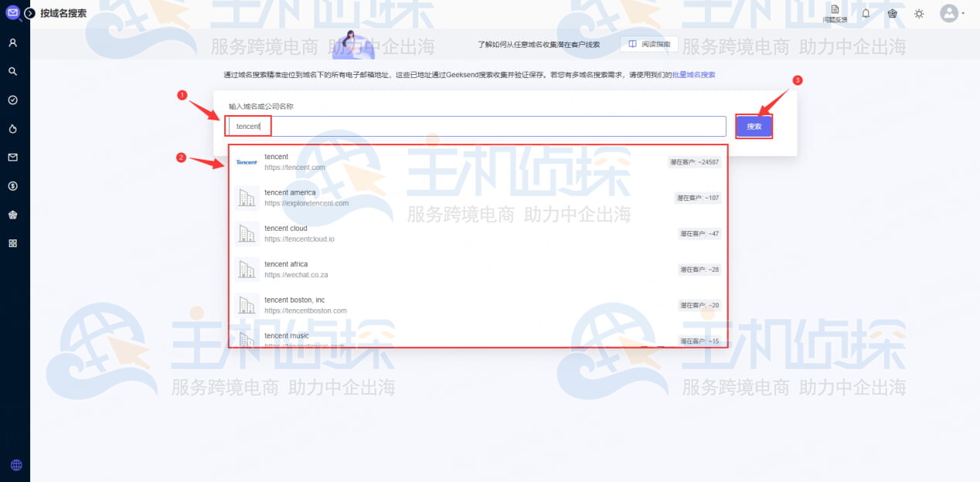Select the globe language icon at bottom left
The width and height of the screenshot is (980, 482).
point(15,464)
